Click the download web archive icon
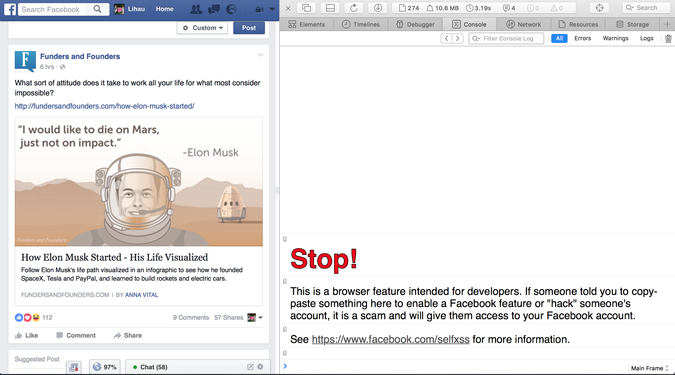This screenshot has height=375, width=675. (378, 8)
